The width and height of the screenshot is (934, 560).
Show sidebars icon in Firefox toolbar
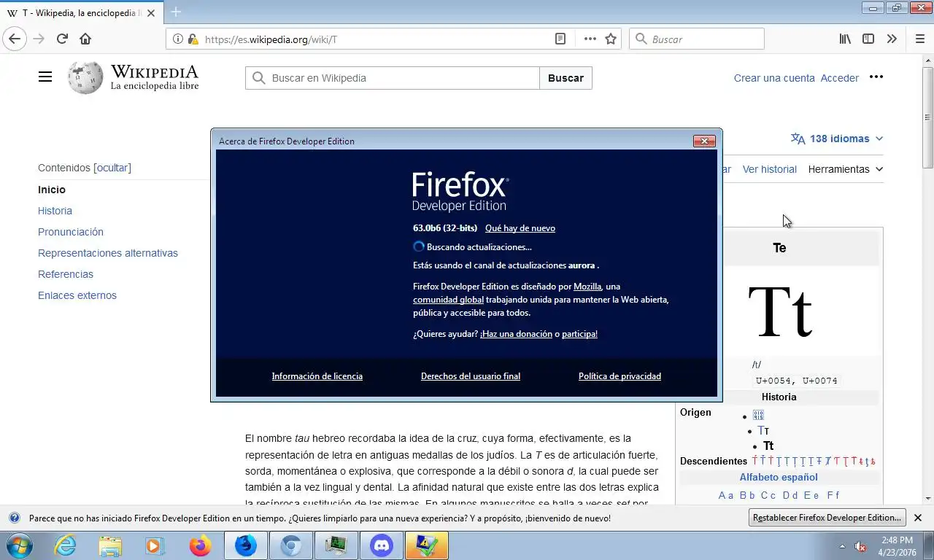click(x=868, y=39)
